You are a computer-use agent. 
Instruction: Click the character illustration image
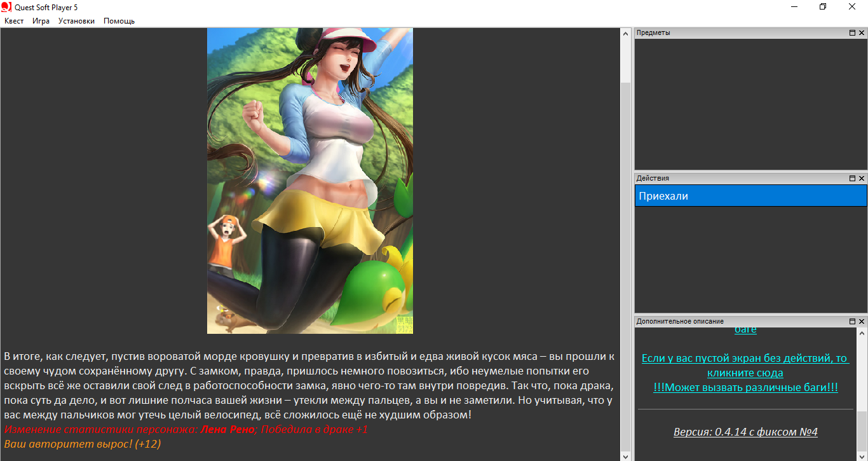pyautogui.click(x=310, y=181)
